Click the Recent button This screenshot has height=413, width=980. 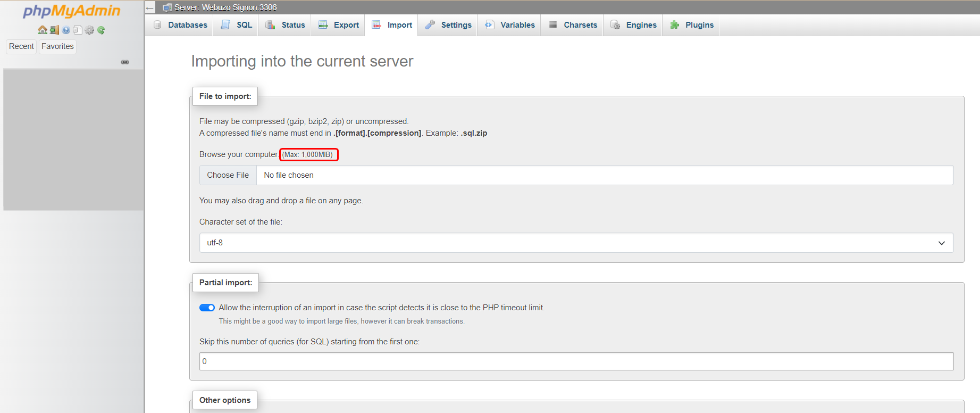[x=21, y=46]
